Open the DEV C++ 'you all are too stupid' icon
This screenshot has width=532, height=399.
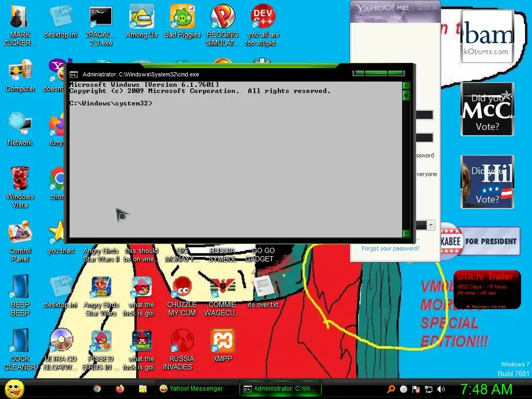[263, 25]
